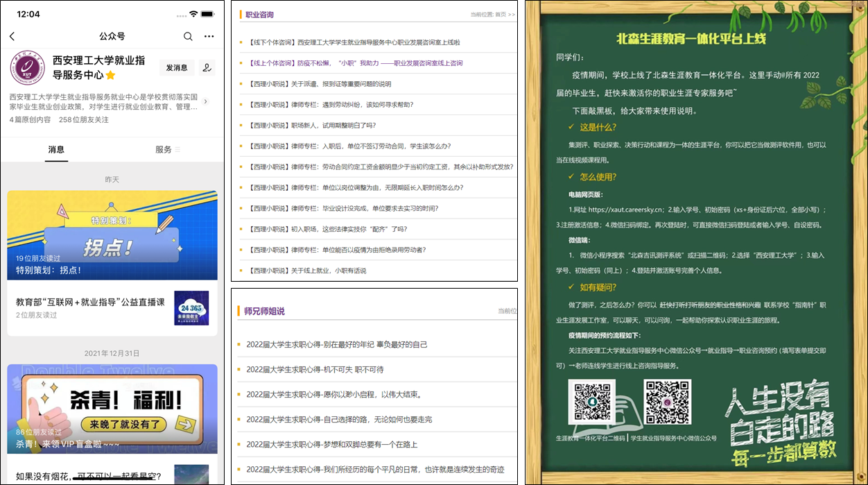
Task: Open search in the 公众号 header
Action: click(x=188, y=36)
